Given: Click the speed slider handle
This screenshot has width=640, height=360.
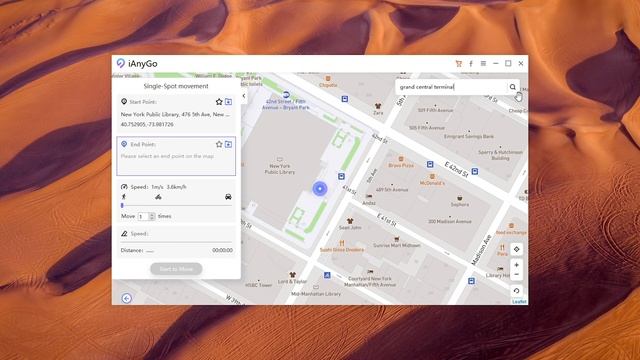Looking at the screenshot, I should click(x=122, y=205).
